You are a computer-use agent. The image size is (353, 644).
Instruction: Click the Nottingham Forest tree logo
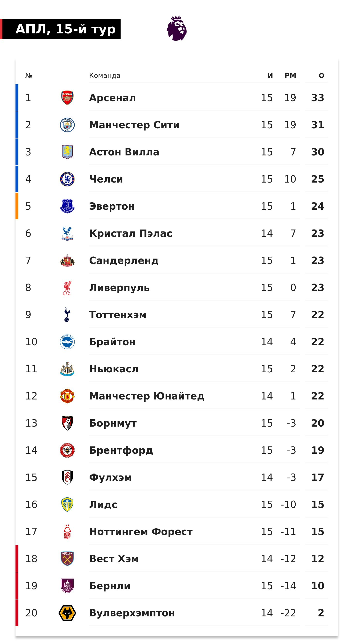click(x=67, y=531)
